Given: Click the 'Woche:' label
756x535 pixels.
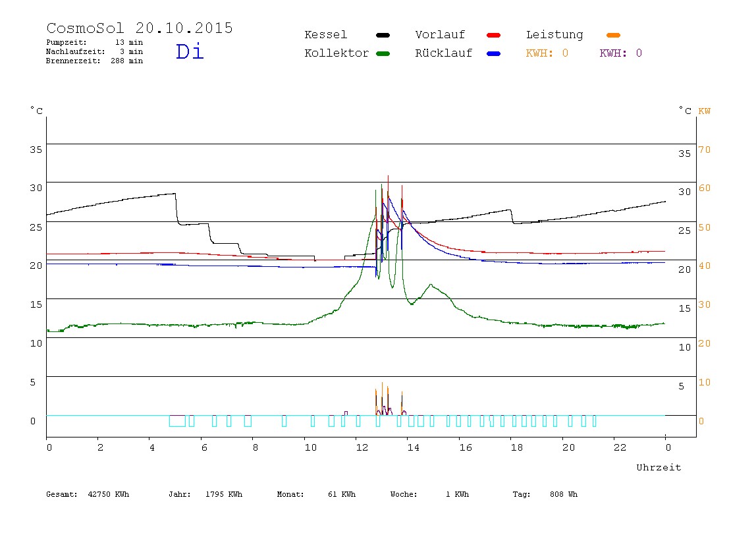Looking at the screenshot, I should (x=404, y=494).
